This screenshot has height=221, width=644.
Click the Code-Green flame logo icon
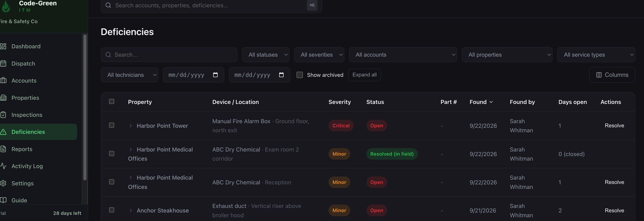pos(6,6)
